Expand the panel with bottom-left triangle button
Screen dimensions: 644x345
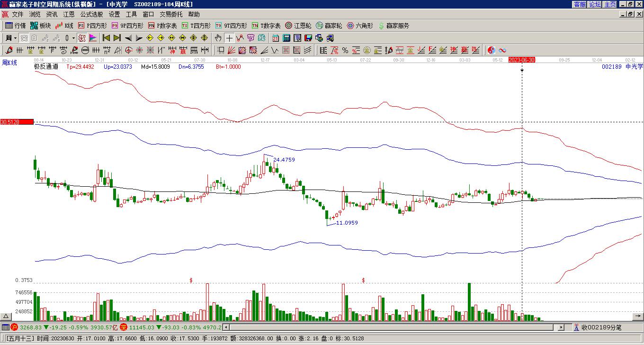pyautogui.click(x=6, y=316)
